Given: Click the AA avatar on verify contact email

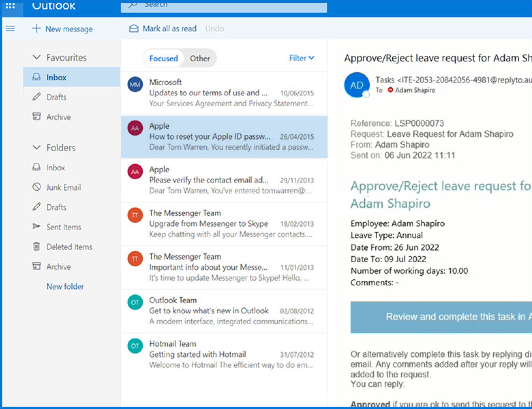Looking at the screenshot, I should (135, 172).
